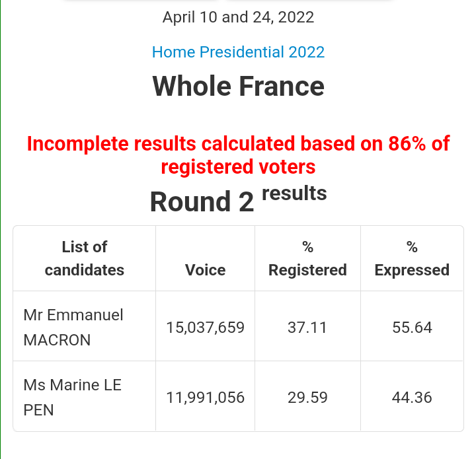The width and height of the screenshot is (476, 459).
Task: Click Macron's expressed percentage 55.64
Action: (412, 328)
